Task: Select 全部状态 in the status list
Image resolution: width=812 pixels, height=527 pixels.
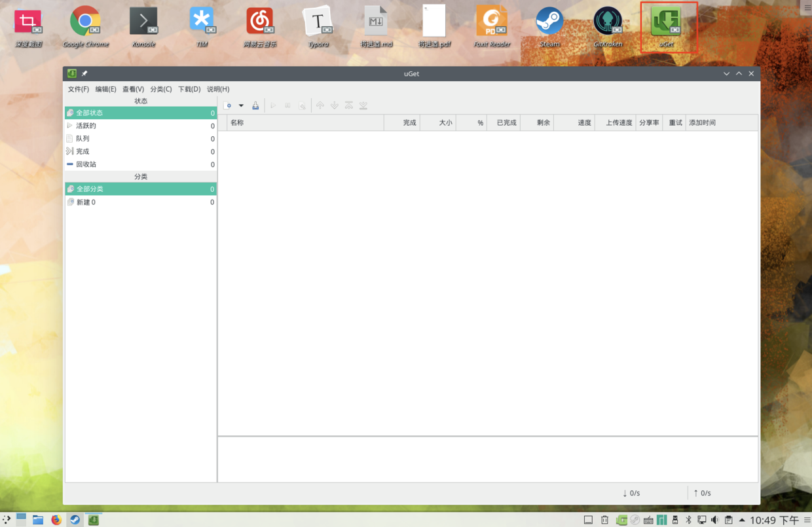Action: [141, 113]
